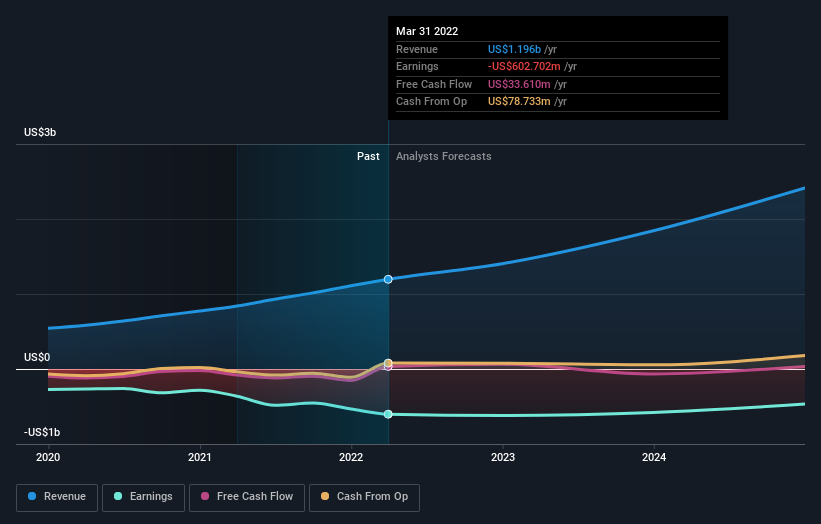Select the 2023 x-axis label

click(x=503, y=457)
